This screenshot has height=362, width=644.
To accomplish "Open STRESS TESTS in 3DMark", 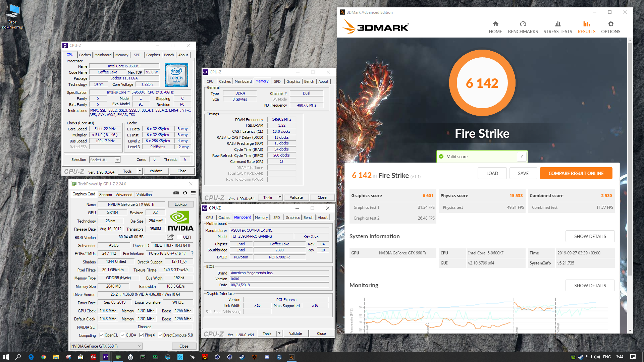I will (x=558, y=27).
